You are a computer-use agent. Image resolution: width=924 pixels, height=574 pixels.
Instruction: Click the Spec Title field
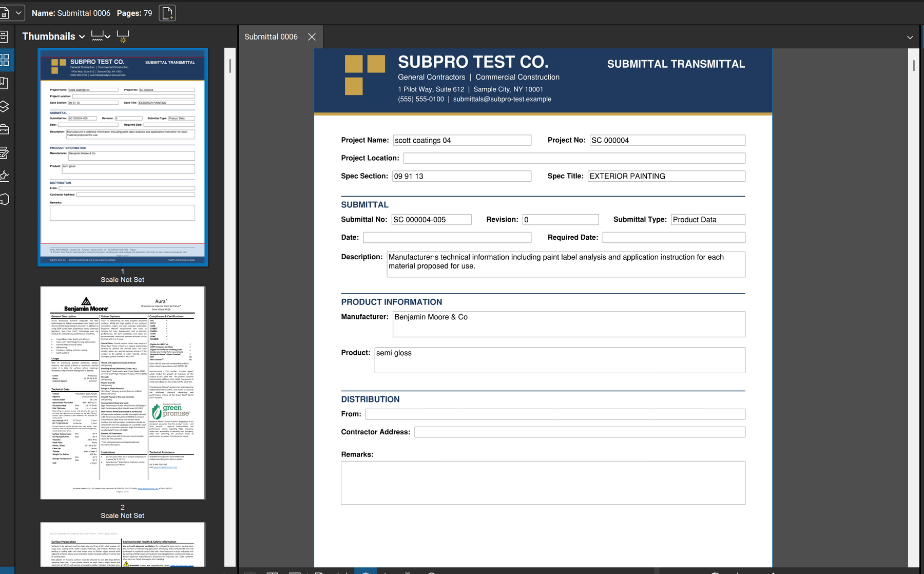(x=666, y=176)
